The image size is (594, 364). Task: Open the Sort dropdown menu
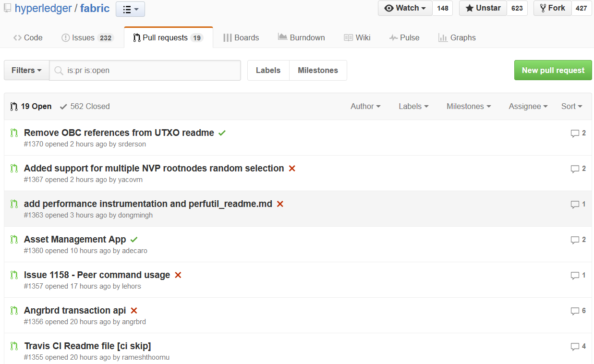(571, 107)
